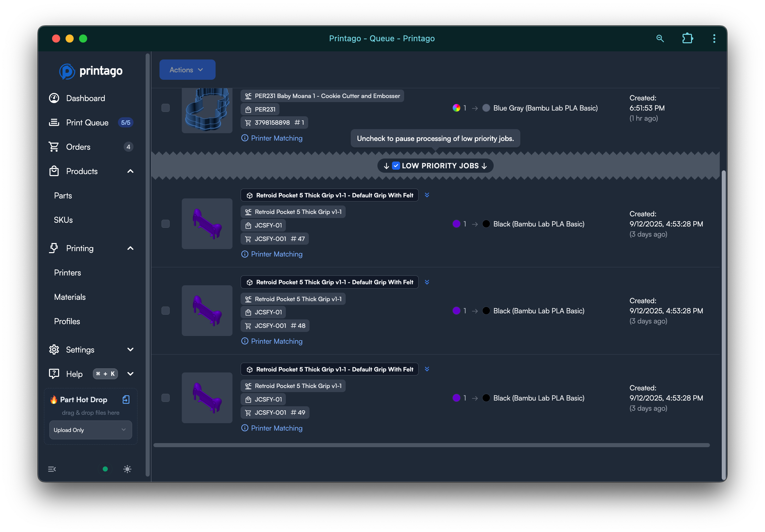Viewport: 765px width, 532px height.
Task: Click Printer Matching link for job #49
Action: (276, 428)
